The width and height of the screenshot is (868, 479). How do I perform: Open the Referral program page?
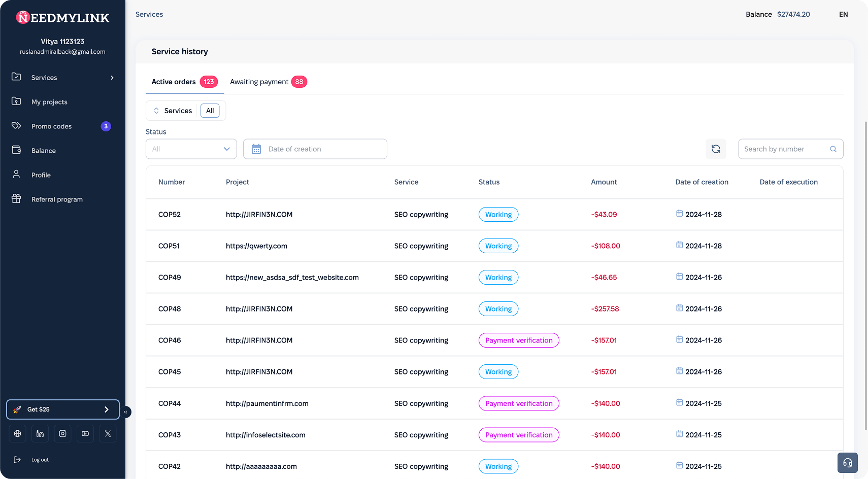tap(57, 199)
